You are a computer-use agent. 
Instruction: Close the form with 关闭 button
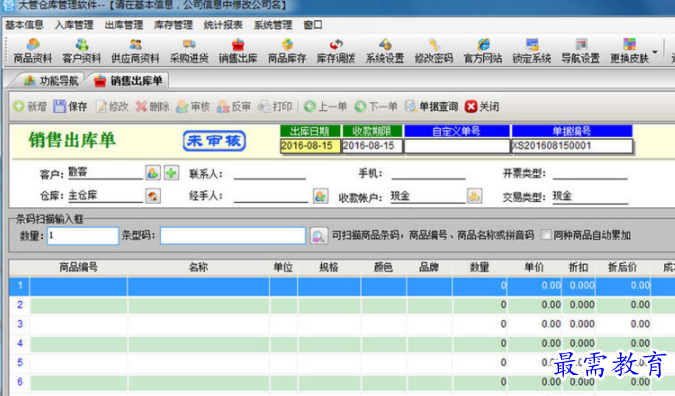pos(482,106)
